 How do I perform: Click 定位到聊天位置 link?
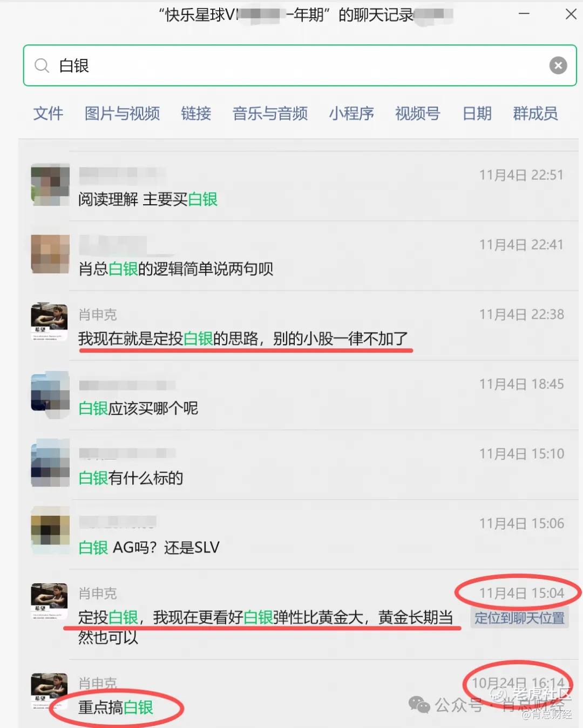coord(520,618)
